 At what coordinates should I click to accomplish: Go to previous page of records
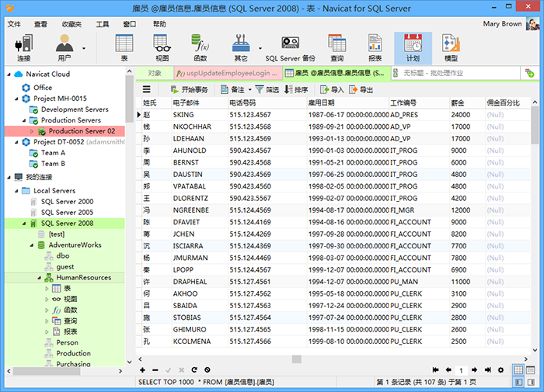pyautogui.click(x=448, y=370)
